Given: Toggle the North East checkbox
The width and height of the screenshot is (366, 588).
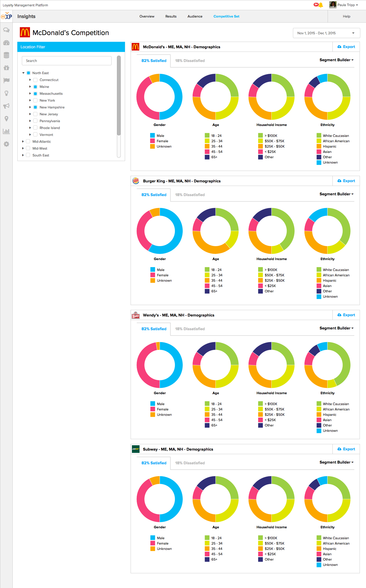Looking at the screenshot, I should (x=28, y=73).
